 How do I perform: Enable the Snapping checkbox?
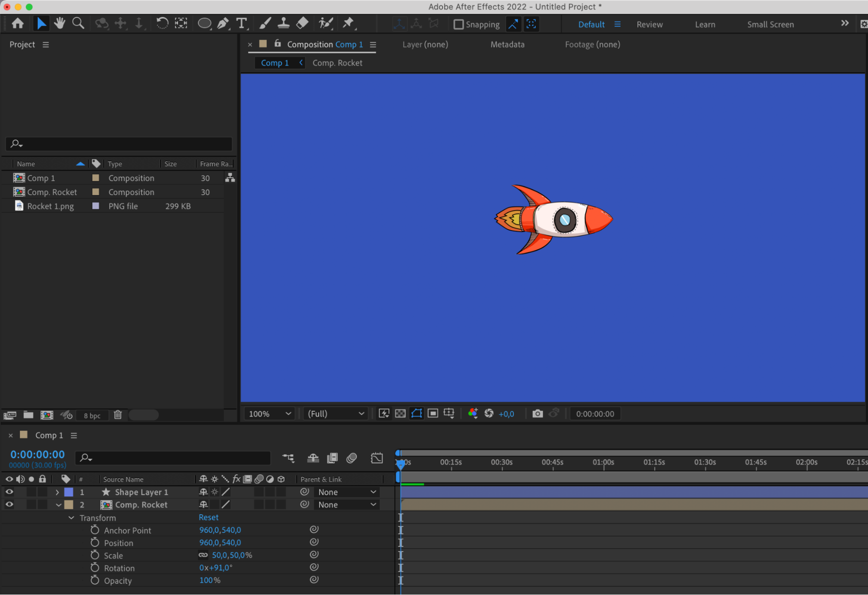(x=459, y=24)
